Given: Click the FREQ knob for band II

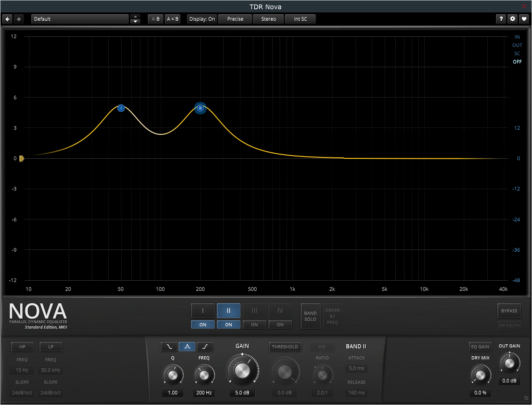Looking at the screenshot, I should [204, 375].
